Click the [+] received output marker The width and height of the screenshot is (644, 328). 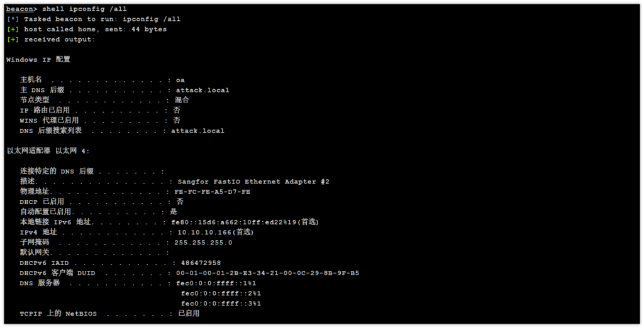coord(13,40)
